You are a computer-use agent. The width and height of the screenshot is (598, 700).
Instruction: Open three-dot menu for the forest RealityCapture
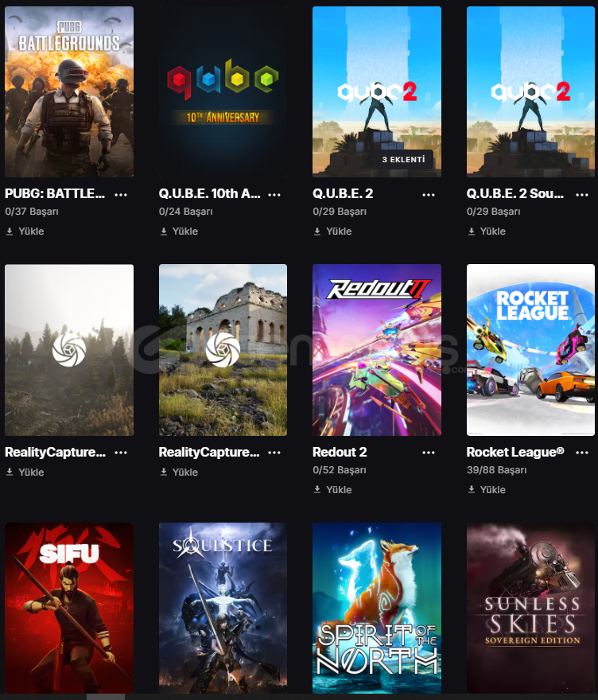pos(121,453)
